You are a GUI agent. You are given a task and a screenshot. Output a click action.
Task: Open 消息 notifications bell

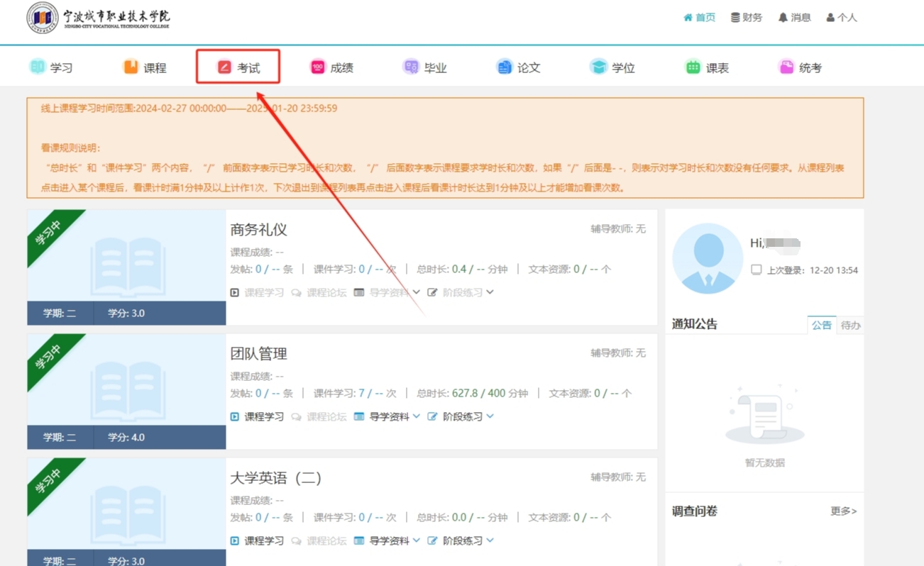[x=794, y=18]
